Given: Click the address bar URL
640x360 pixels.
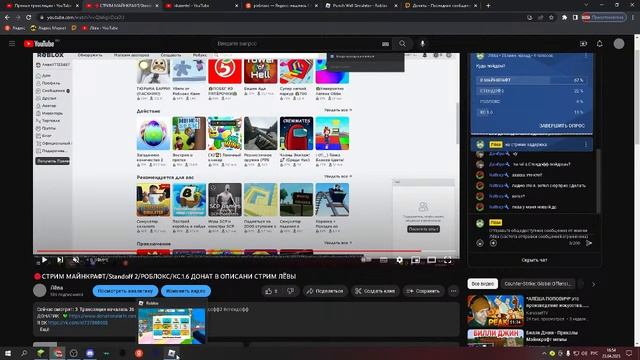Looking at the screenshot, I should [86, 18].
